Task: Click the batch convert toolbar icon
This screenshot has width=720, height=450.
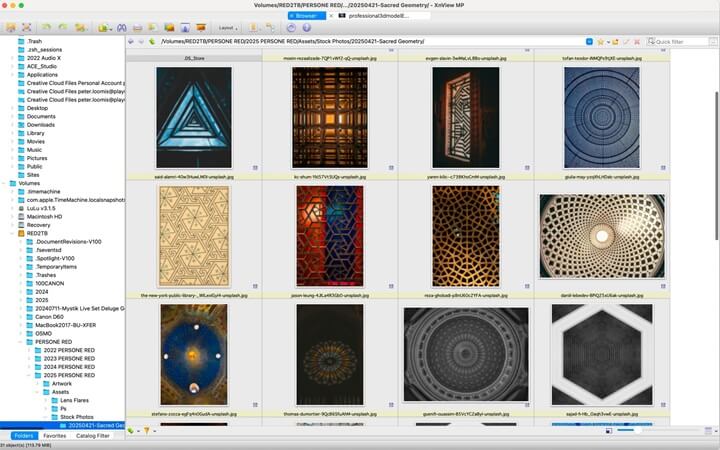Action: coord(81,28)
